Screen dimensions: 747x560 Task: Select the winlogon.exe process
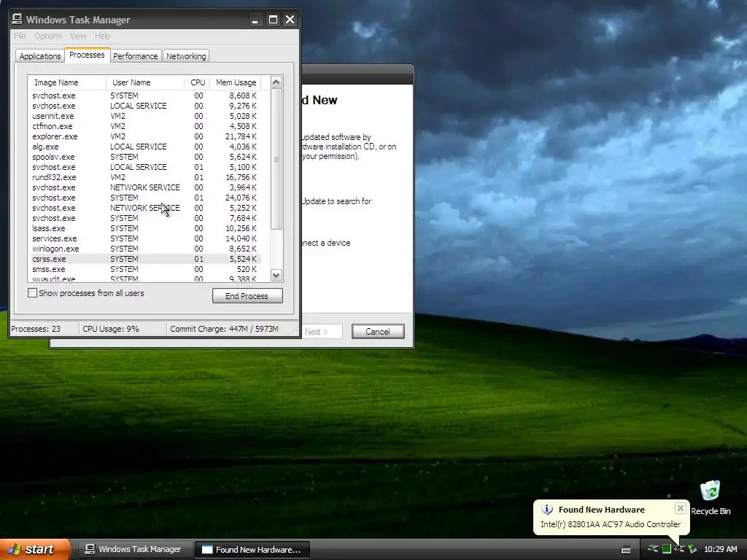145,249
